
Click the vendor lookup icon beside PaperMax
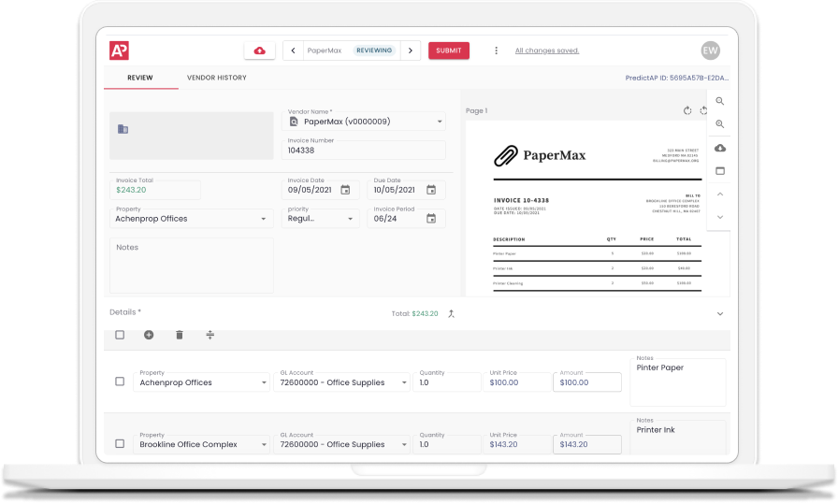coord(294,122)
